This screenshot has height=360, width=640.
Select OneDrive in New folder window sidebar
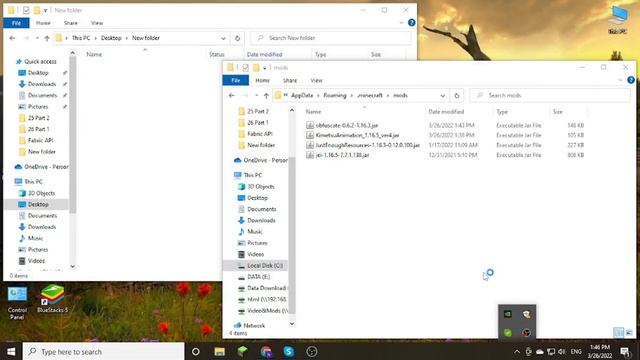click(46, 167)
